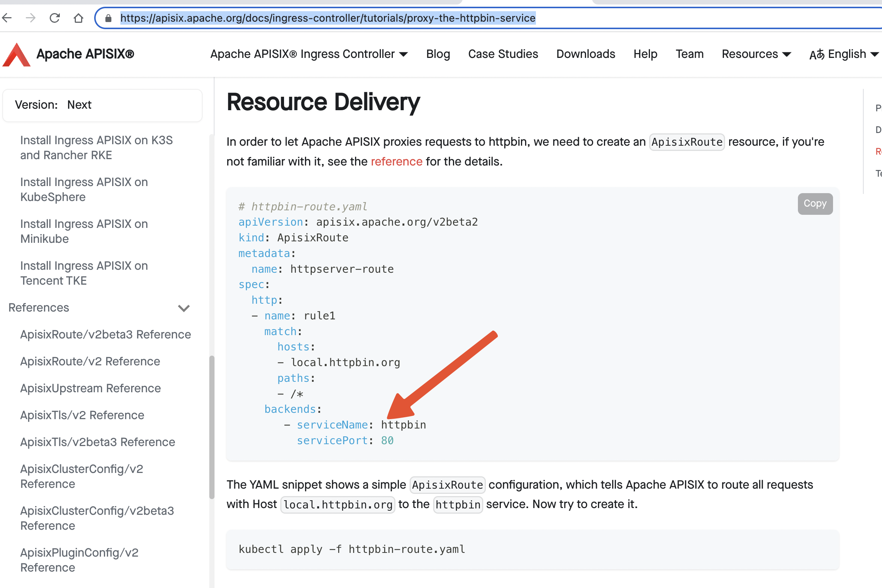Click the padlock site security icon
The width and height of the screenshot is (882, 588).
(x=108, y=18)
